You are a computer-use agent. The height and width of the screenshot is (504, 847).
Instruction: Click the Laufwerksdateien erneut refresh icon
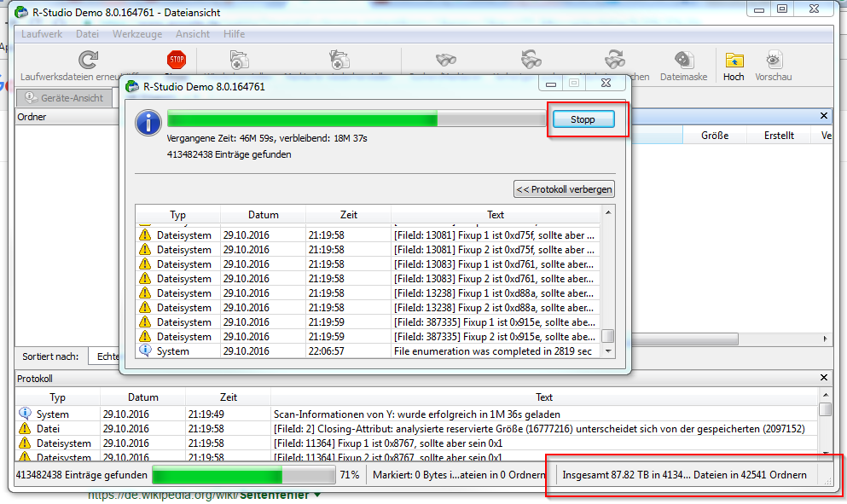click(x=88, y=60)
